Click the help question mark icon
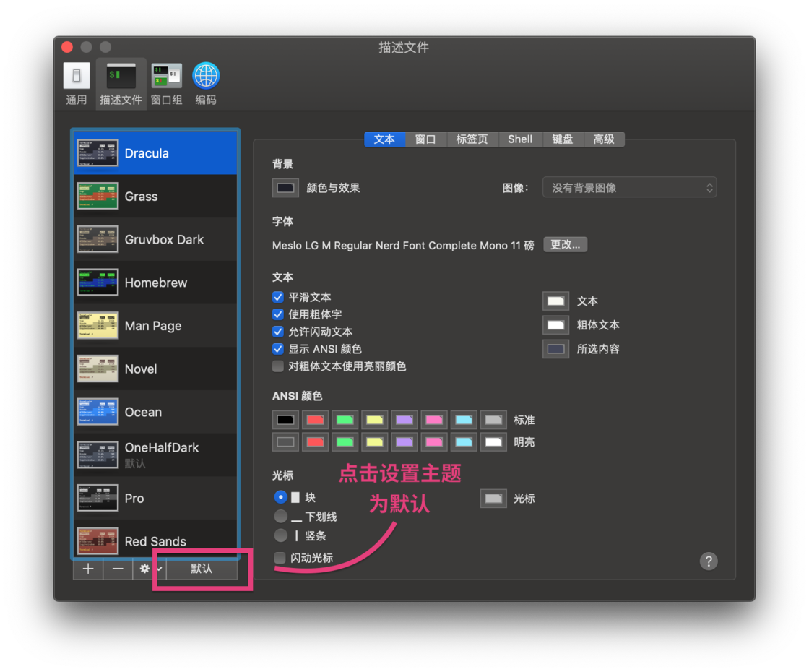The image size is (809, 672). pyautogui.click(x=709, y=561)
